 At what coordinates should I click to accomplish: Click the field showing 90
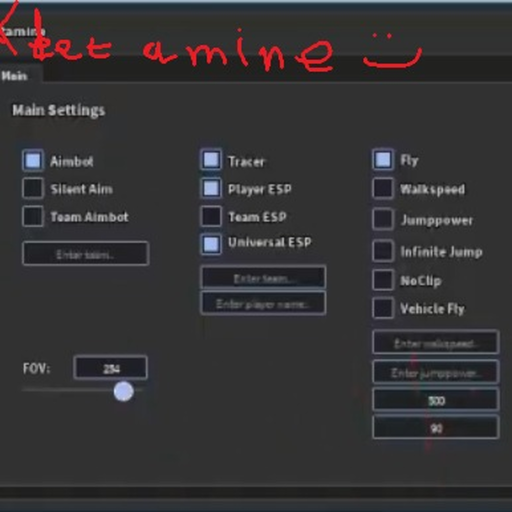click(436, 427)
